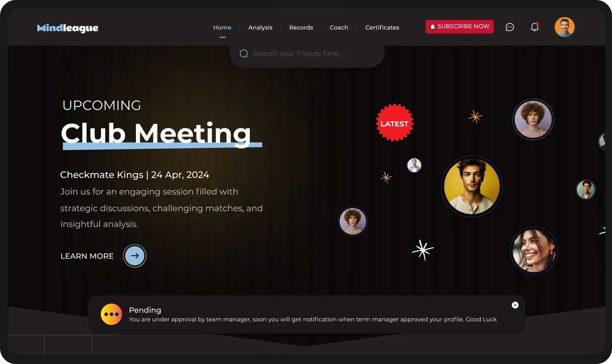This screenshot has width=612, height=364.
Task: Close the Pending notification banner
Action: pos(515,305)
